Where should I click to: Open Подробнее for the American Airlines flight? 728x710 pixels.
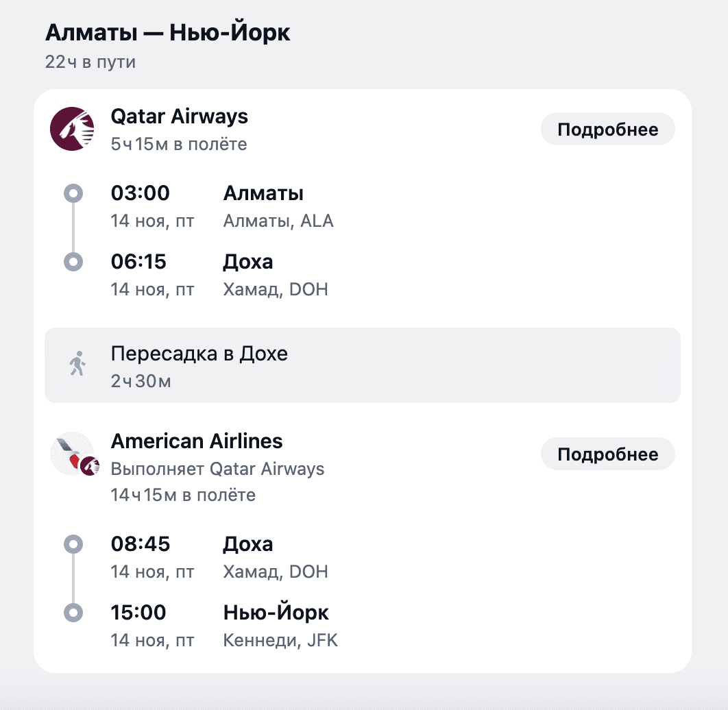click(x=607, y=454)
